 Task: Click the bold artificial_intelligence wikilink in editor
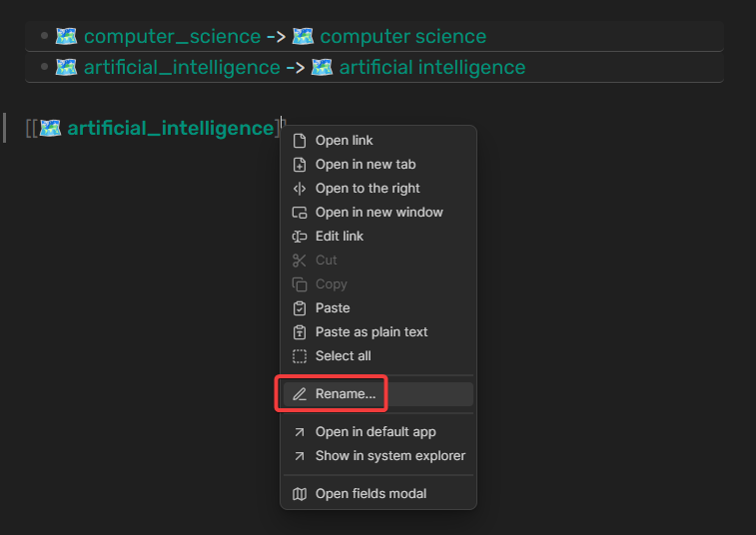tap(170, 128)
